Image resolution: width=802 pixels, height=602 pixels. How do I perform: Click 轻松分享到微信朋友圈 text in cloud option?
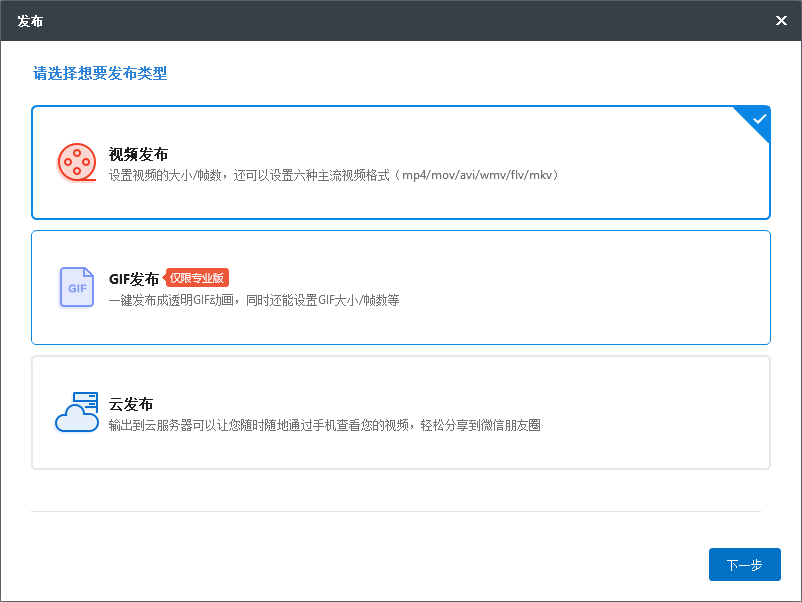point(481,425)
